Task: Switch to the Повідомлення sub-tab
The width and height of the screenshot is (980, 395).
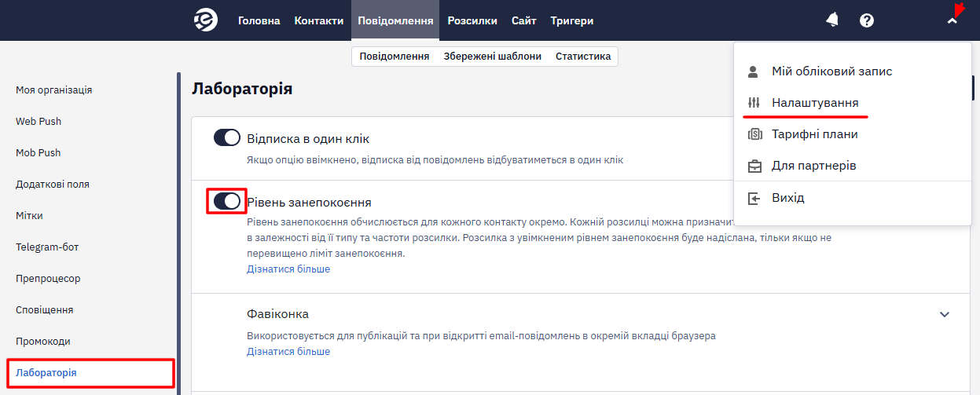Action: coord(395,56)
